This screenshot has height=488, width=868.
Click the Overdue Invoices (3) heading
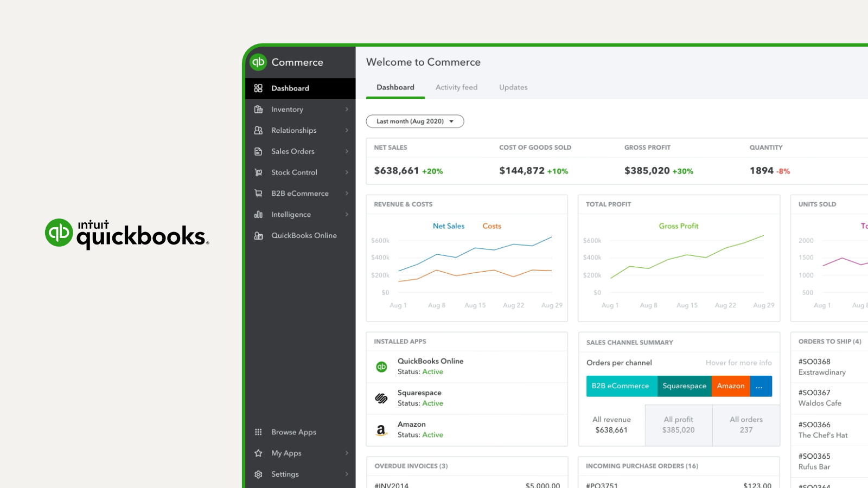click(411, 466)
